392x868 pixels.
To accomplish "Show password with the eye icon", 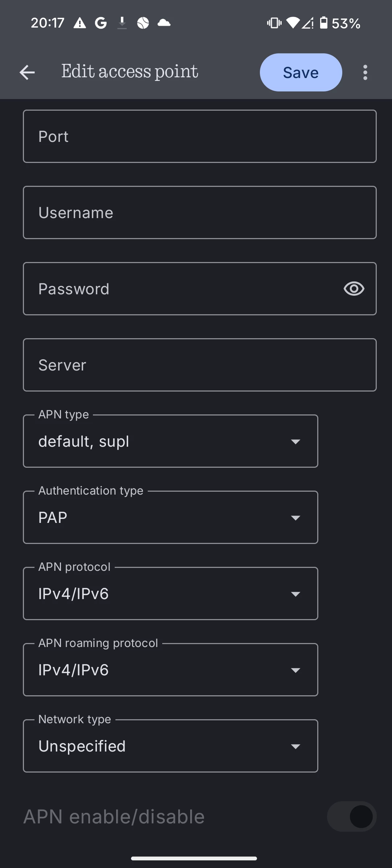I will pyautogui.click(x=354, y=289).
